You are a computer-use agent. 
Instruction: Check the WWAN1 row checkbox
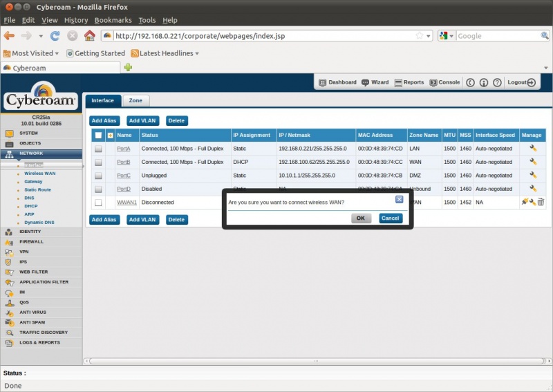point(98,203)
